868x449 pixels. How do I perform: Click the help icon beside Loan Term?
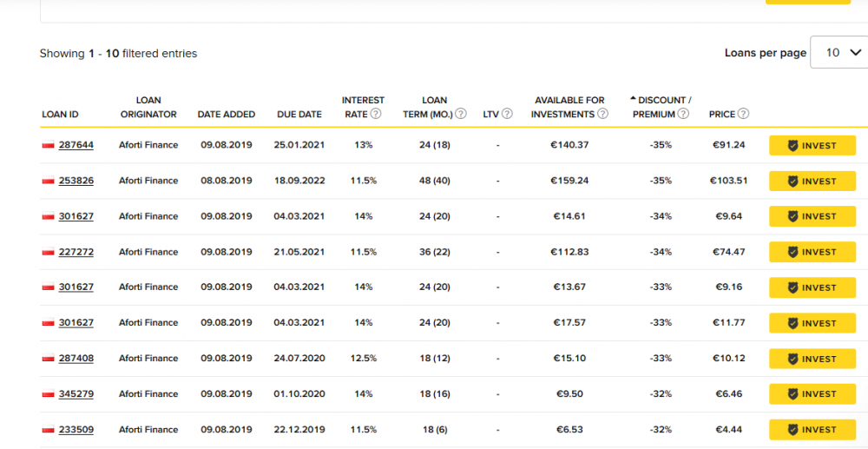tap(461, 114)
